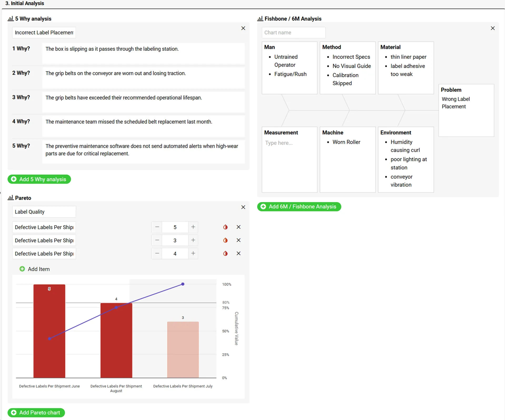Click the cumulative line point above July bar
The width and height of the screenshot is (505, 420).
(x=183, y=284)
